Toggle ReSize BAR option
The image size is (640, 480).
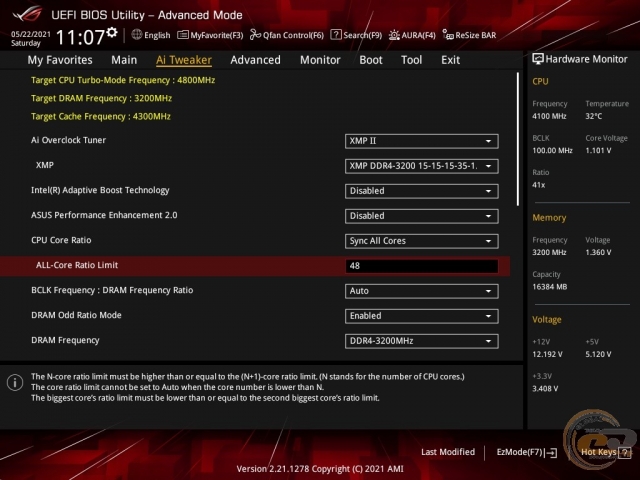[x=469, y=35]
